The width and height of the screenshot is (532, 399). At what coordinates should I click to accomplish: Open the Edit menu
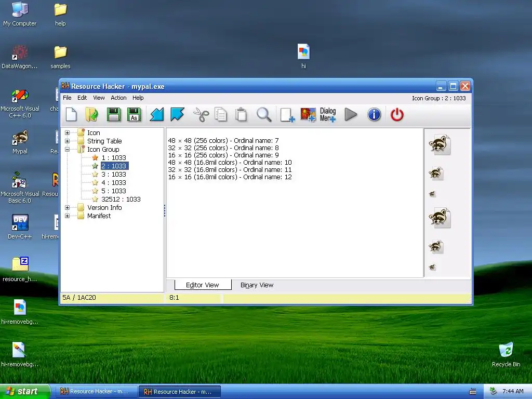[x=82, y=98]
